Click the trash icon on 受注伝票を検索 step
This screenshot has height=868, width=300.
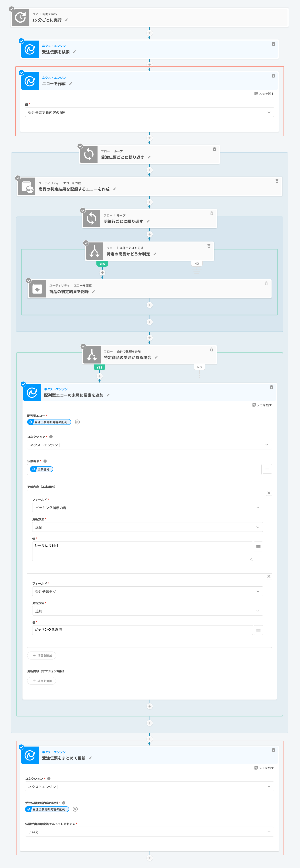[273, 44]
